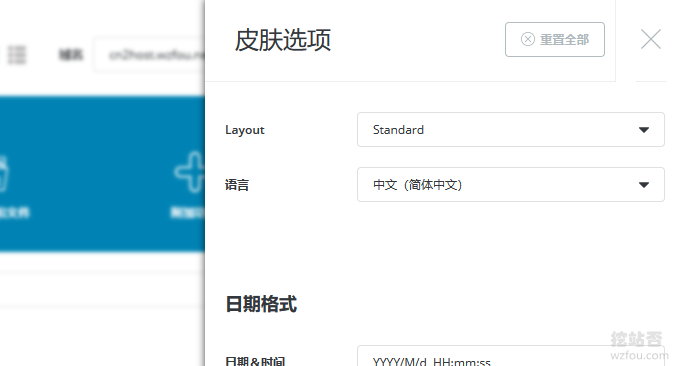Click the circled X icon in 重置全部

point(528,39)
